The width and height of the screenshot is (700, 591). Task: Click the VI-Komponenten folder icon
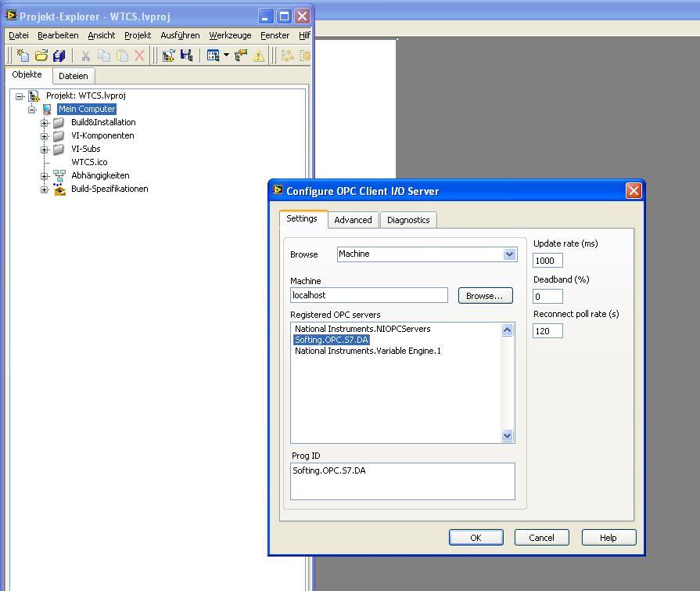(59, 135)
